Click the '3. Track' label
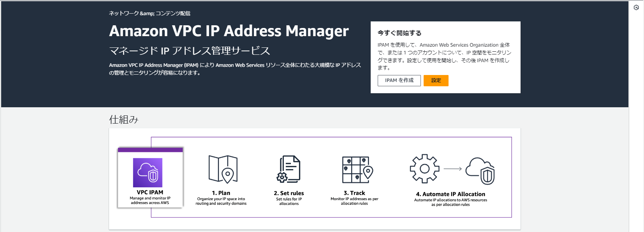Image resolution: width=644 pixels, height=232 pixels. pyautogui.click(x=354, y=193)
